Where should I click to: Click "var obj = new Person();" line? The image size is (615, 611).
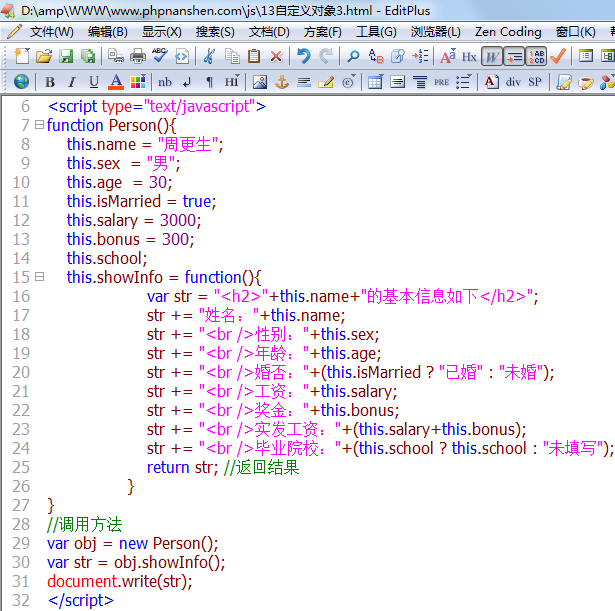[x=132, y=543]
